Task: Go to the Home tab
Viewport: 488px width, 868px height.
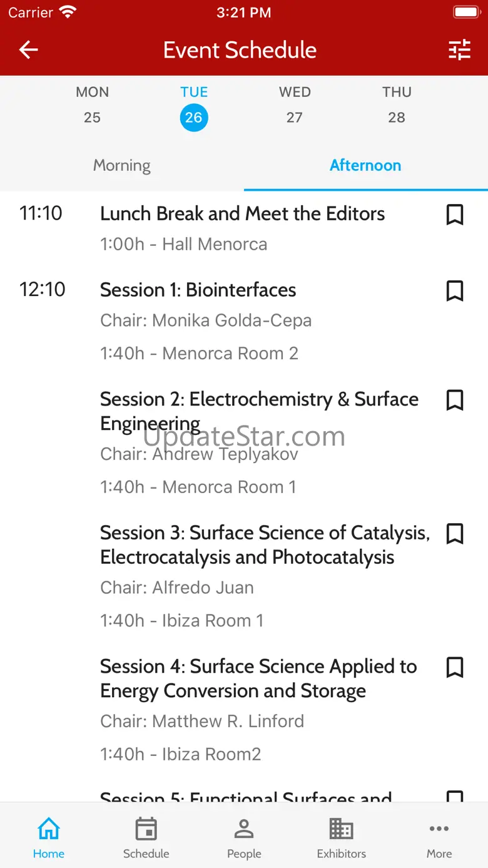Action: [49, 837]
